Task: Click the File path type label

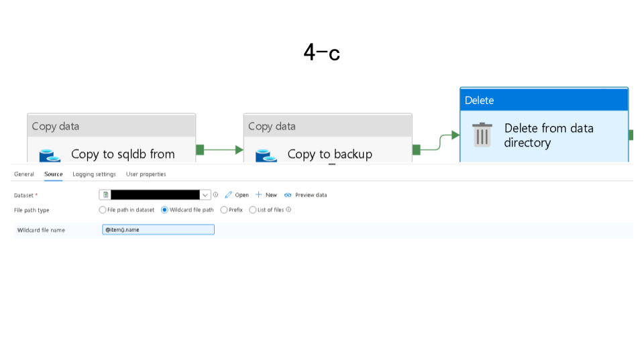Action: (x=32, y=210)
